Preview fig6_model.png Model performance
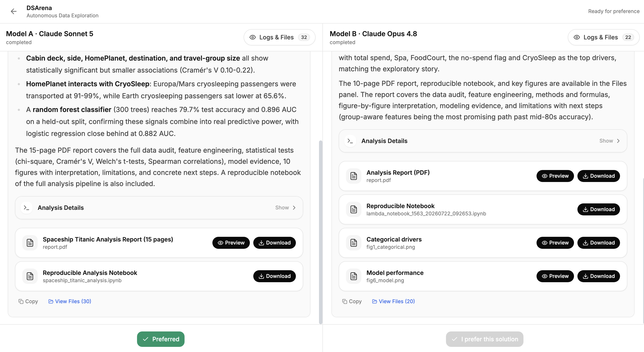The width and height of the screenshot is (644, 352). (555, 276)
